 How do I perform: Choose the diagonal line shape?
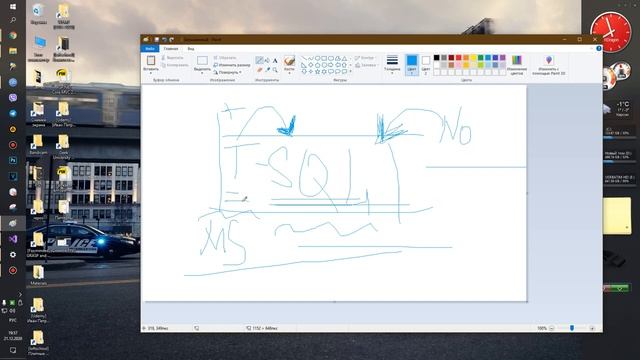(304, 58)
